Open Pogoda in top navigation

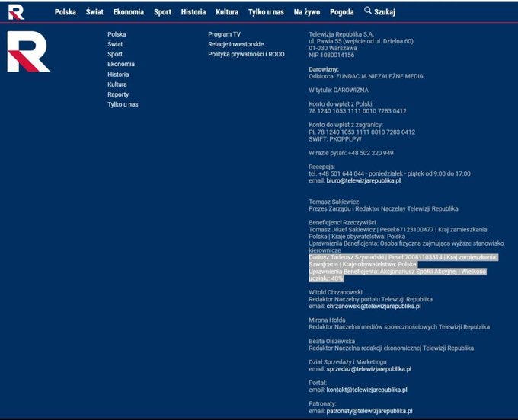[342, 12]
